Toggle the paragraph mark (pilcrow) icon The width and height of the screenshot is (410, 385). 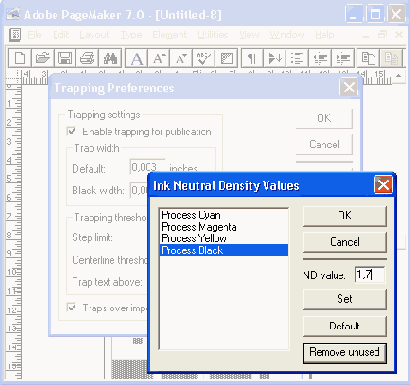(252, 58)
